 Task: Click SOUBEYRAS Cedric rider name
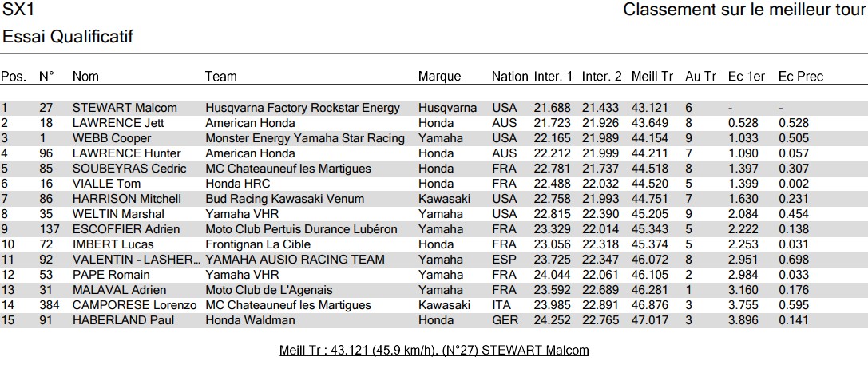coord(129,169)
